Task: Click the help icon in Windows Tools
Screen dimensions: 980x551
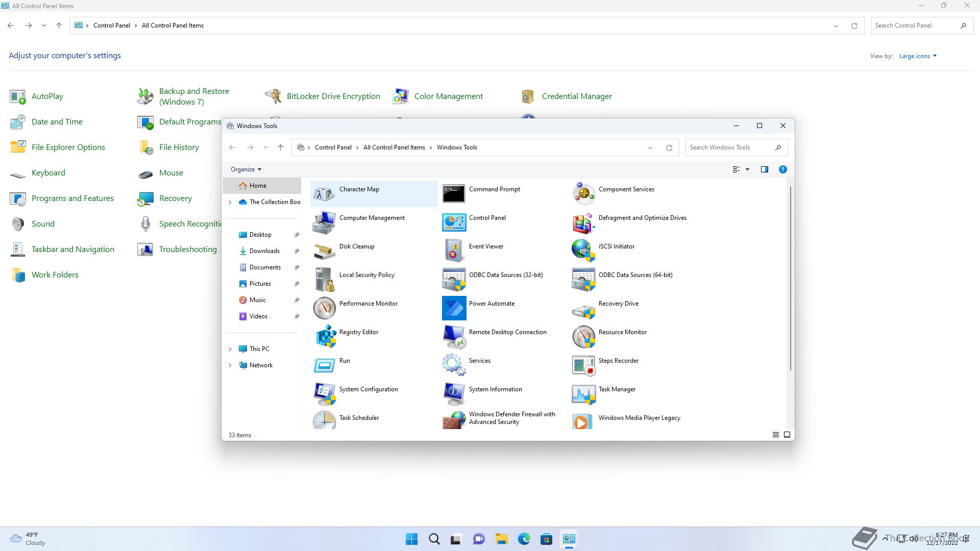Action: (x=782, y=169)
